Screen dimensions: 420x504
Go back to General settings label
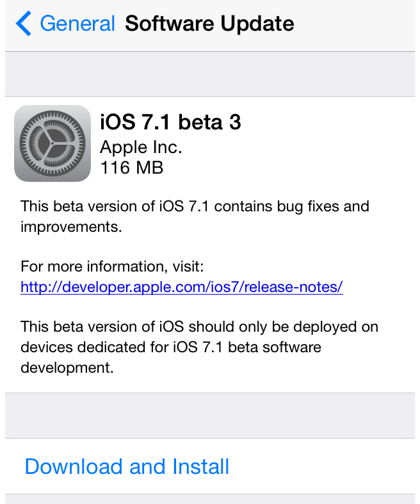click(77, 24)
